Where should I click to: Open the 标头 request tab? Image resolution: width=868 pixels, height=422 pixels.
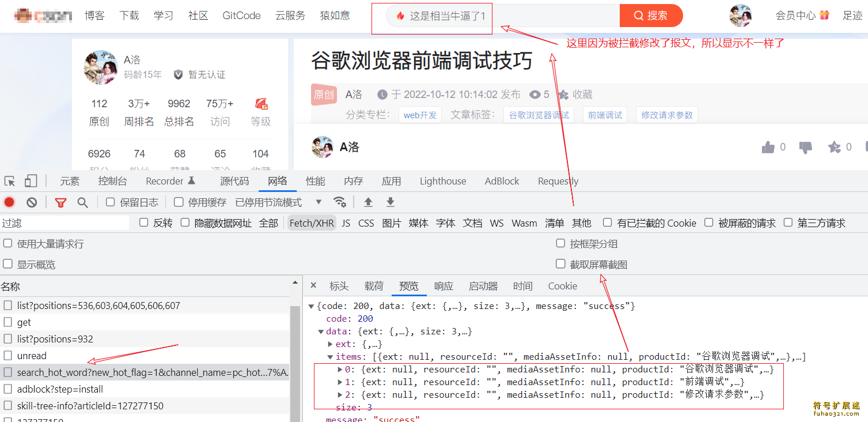tap(339, 286)
